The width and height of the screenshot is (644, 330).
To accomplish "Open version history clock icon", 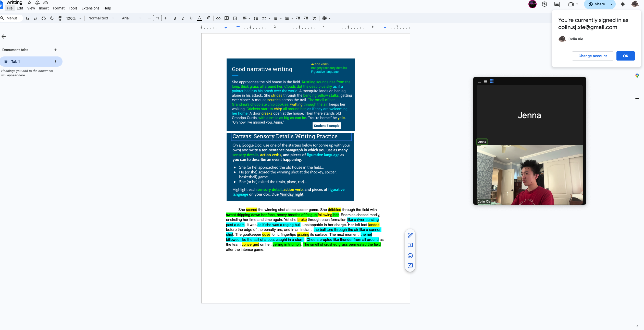I will [544, 4].
